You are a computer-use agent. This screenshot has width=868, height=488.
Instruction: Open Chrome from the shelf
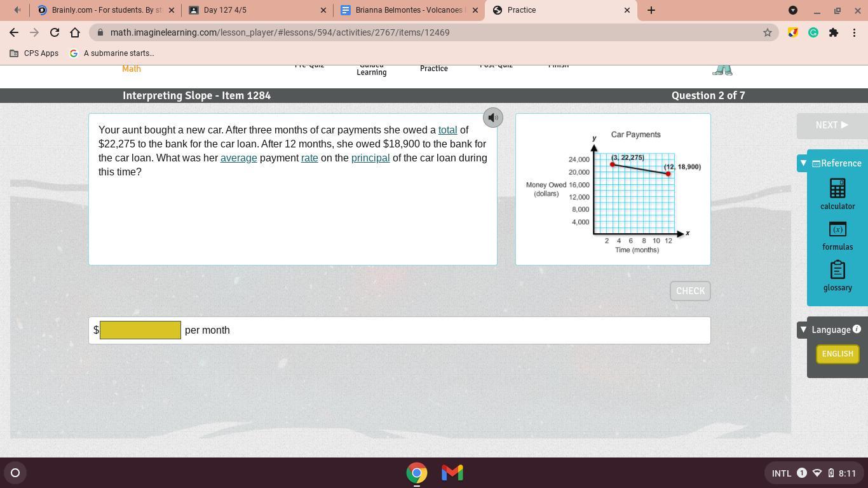(417, 473)
